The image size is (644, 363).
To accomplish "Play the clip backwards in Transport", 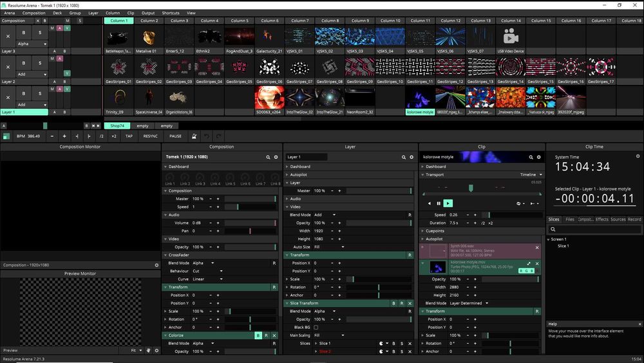I will point(430,203).
